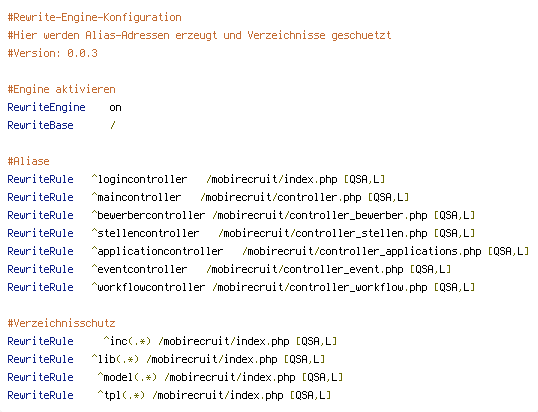This screenshot has height=412, width=538.
Task: Click /mobirecruit/controller_event.php target path
Action: [x=305, y=269]
